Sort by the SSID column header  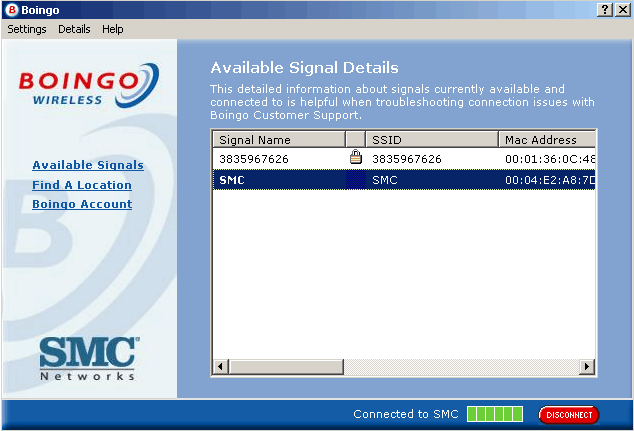pyautogui.click(x=432, y=139)
